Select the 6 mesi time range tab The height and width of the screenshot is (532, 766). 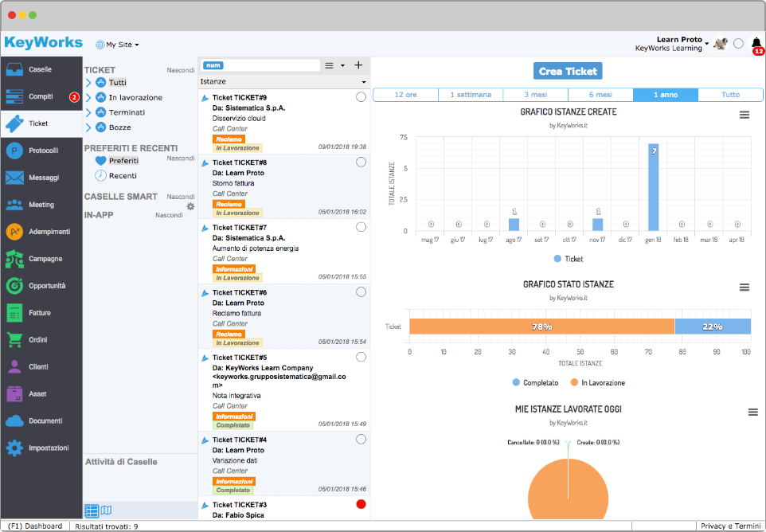601,95
